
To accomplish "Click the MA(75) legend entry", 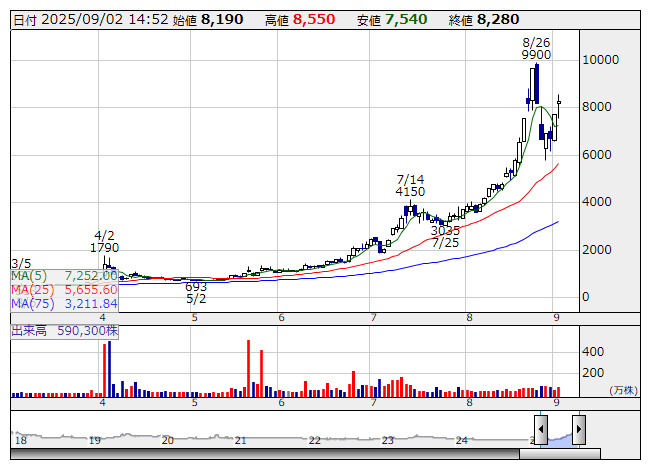I will tap(64, 303).
